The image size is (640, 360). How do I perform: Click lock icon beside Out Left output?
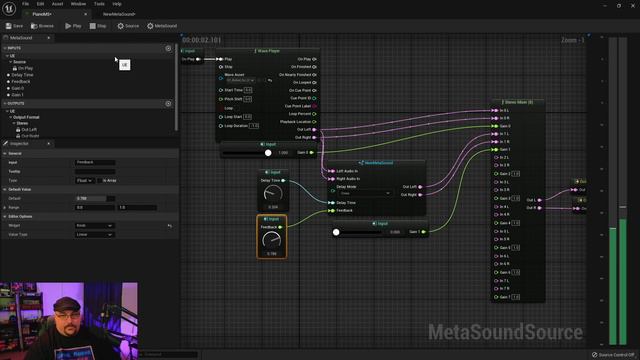point(18,130)
